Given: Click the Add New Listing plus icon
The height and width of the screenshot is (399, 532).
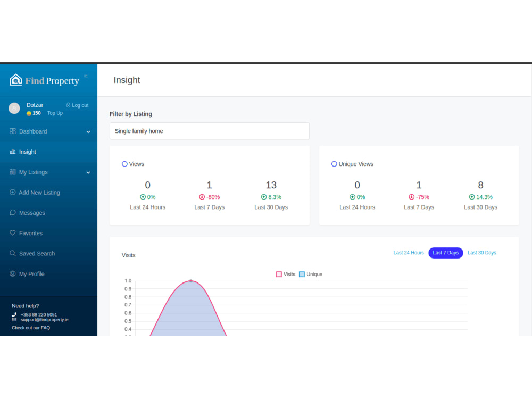Looking at the screenshot, I should [13, 193].
